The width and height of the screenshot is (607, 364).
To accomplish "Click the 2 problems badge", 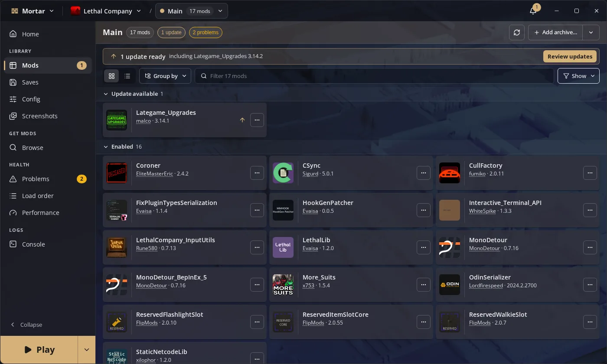I will [x=206, y=32].
